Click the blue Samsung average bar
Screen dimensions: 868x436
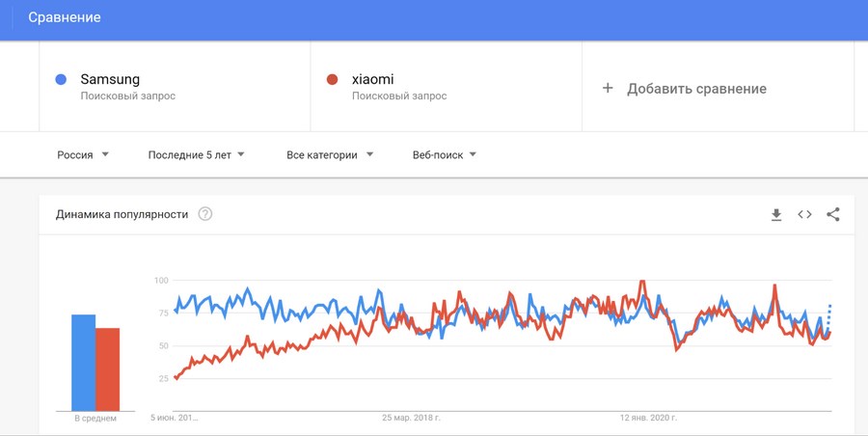84,363
